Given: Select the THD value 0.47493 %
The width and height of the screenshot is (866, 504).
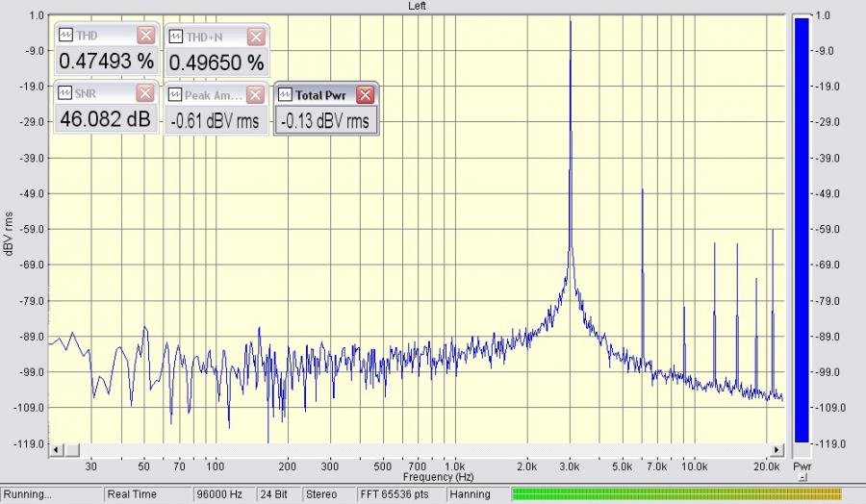Looking at the screenshot, I should tap(106, 62).
